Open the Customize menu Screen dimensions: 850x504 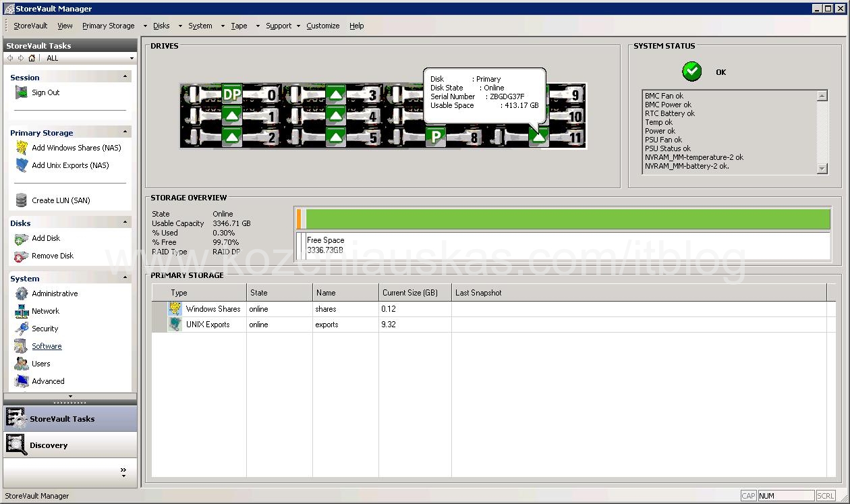(x=323, y=26)
